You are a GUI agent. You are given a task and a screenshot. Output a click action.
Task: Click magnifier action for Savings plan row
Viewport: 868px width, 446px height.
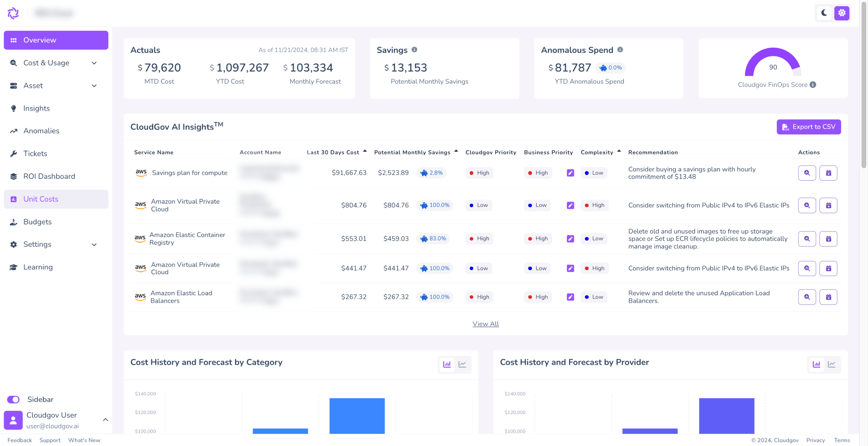point(807,173)
